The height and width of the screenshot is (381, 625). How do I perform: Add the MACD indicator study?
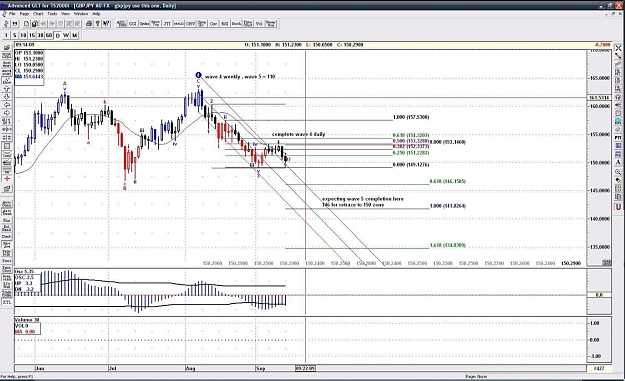pyautogui.click(x=178, y=24)
